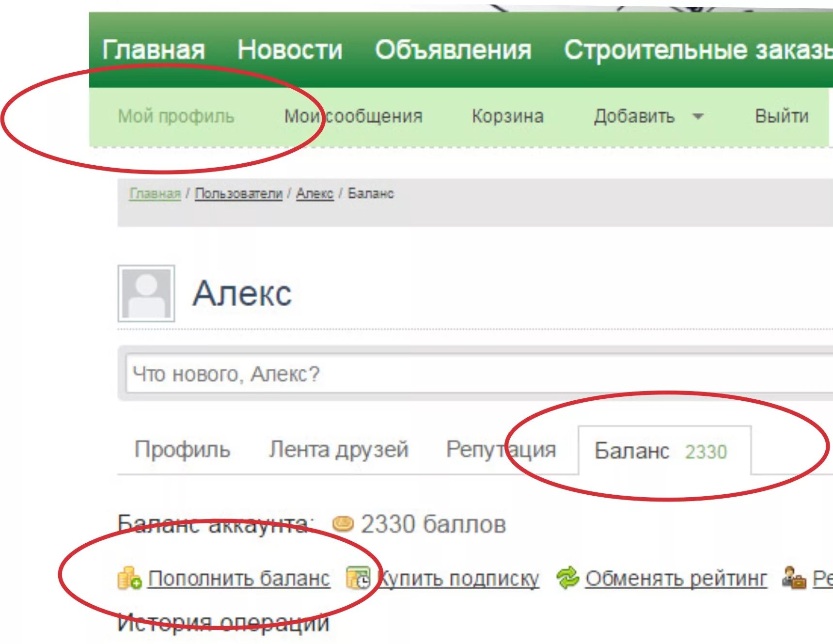Image resolution: width=833 pixels, height=644 pixels.
Task: Click the Что нового, Алекс? status field
Action: pyautogui.click(x=479, y=374)
